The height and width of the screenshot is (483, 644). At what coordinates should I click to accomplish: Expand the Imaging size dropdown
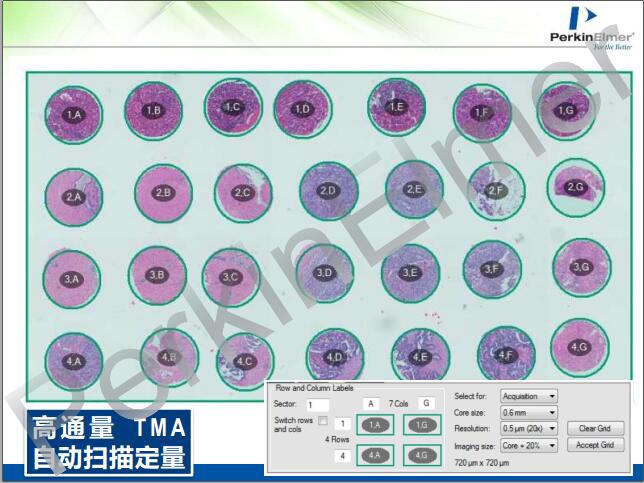point(529,445)
